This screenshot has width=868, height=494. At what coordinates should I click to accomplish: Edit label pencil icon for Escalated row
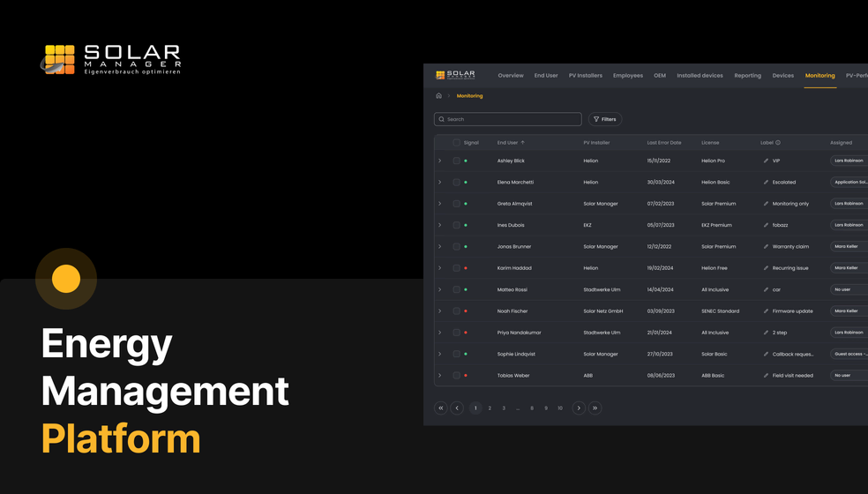pyautogui.click(x=767, y=183)
